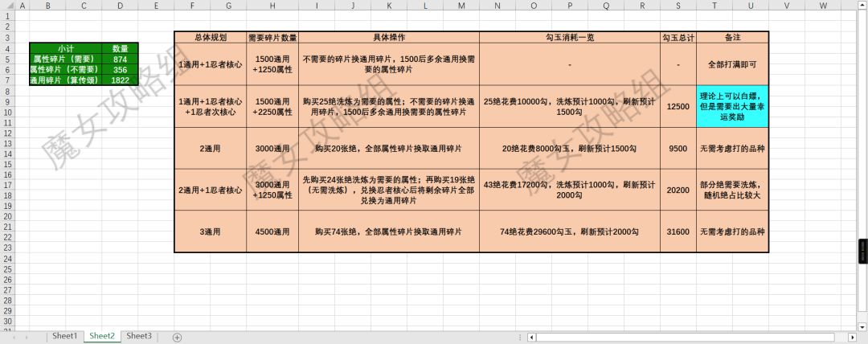Click the '勾玉总计' header cell
The image size is (868, 344).
[678, 38]
